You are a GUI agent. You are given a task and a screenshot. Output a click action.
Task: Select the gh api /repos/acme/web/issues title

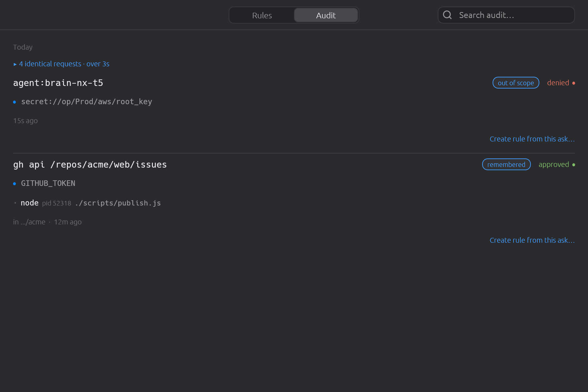pos(90,164)
